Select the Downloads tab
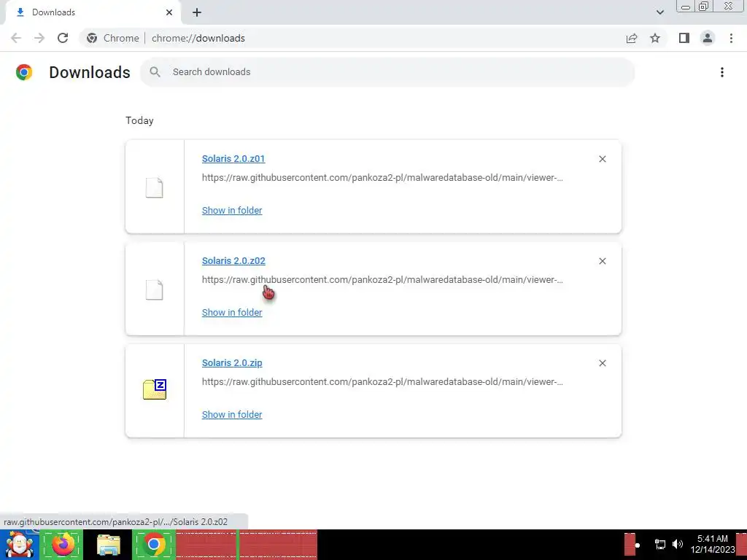 93,12
